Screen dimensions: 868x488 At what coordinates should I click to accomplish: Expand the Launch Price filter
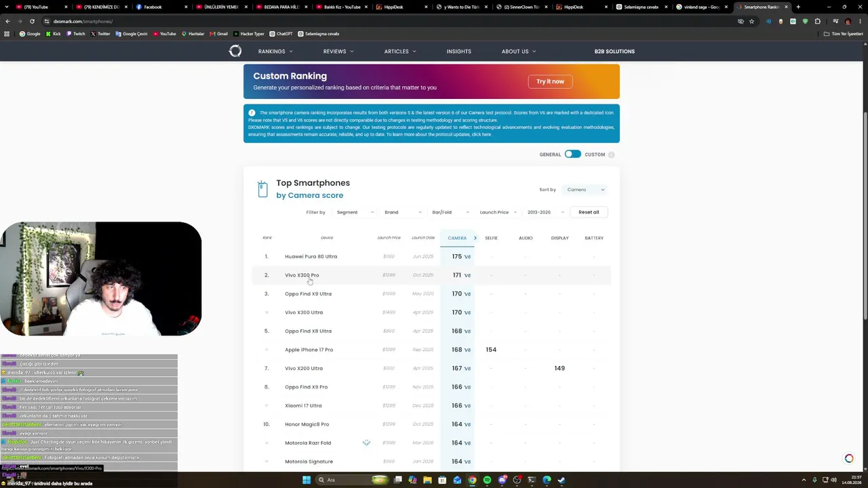(498, 212)
